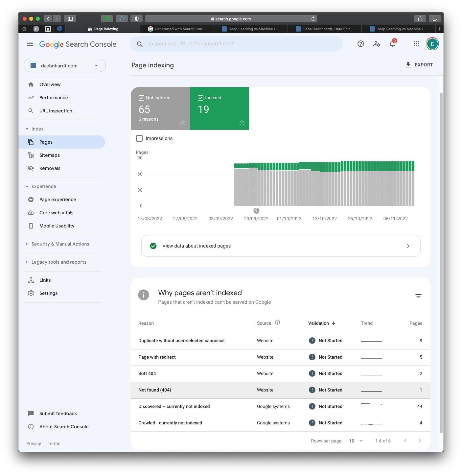This screenshot has height=476, width=462.
Task: Open the Not found (404) row
Action: click(x=281, y=390)
